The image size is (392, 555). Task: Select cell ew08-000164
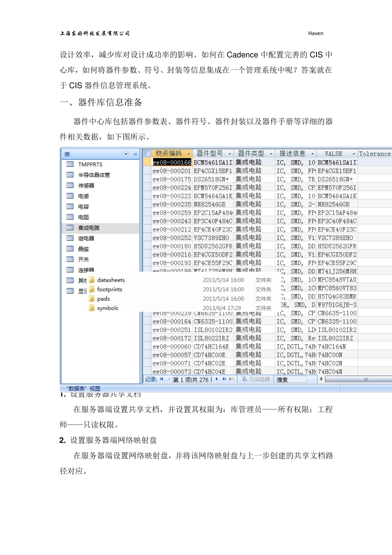172,321
